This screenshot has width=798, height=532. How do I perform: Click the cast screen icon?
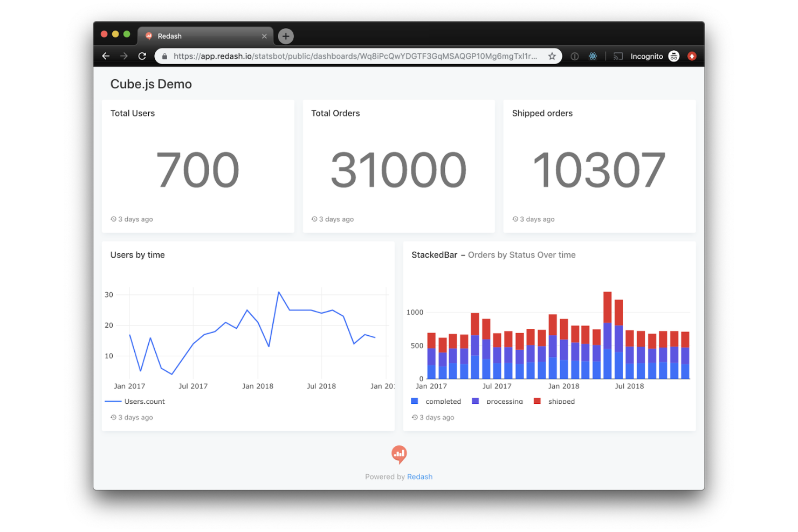coord(618,56)
